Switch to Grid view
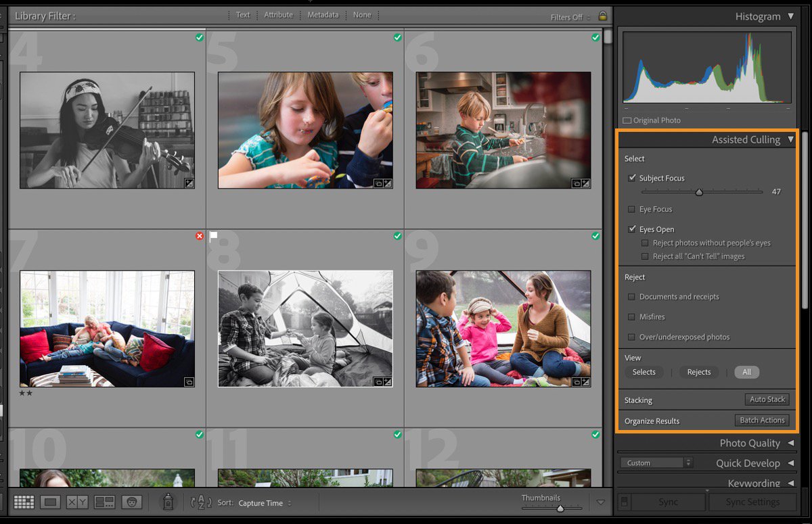 coord(24,502)
